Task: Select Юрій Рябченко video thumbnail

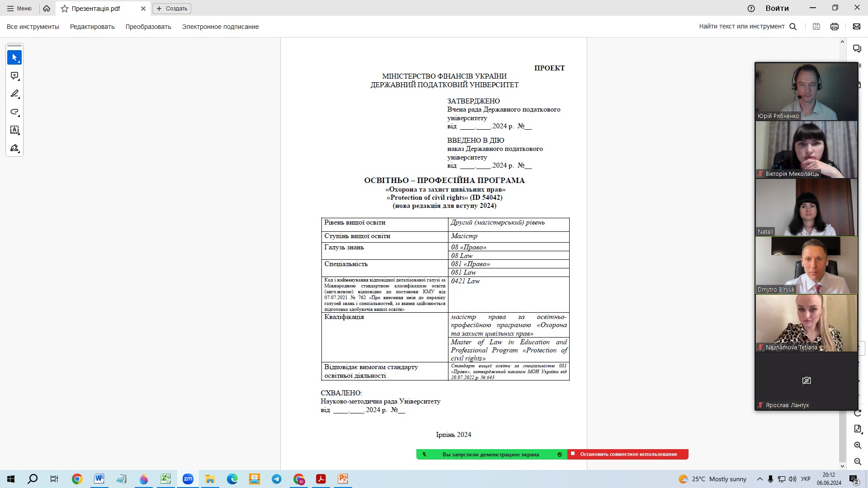Action: click(x=807, y=92)
